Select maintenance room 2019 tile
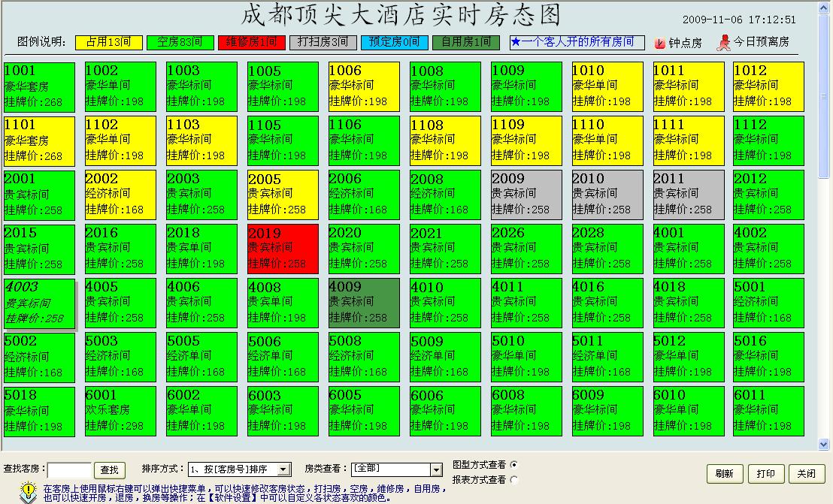833x504 pixels. pos(283,249)
